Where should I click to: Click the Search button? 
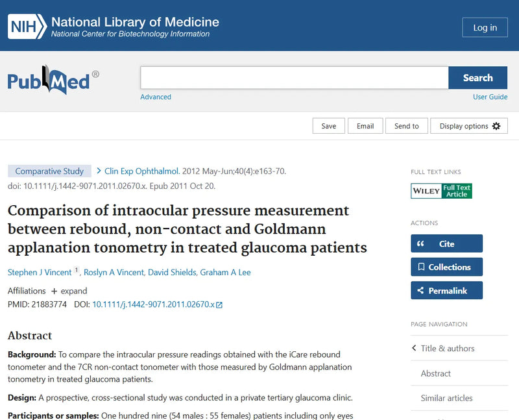(477, 78)
